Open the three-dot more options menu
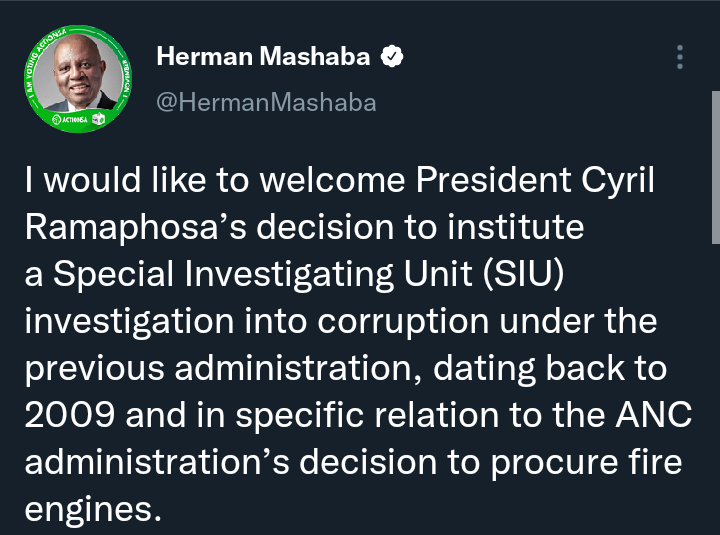 (x=680, y=57)
